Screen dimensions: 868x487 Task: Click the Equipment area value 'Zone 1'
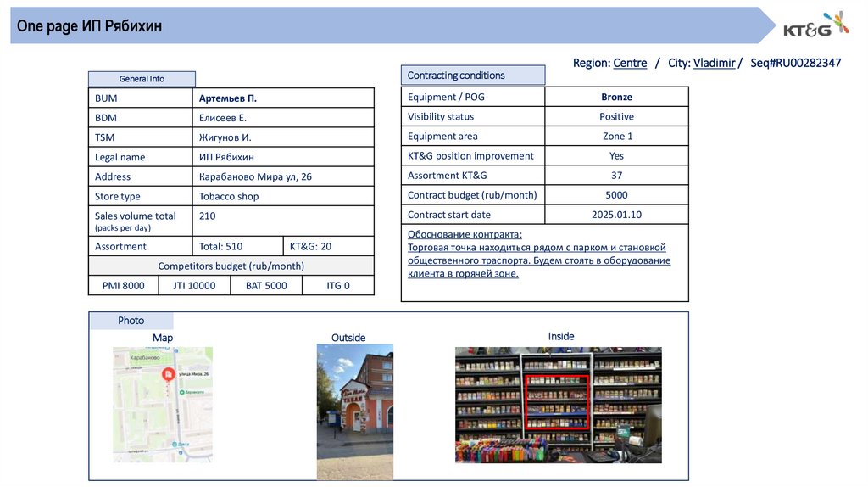[x=617, y=137]
